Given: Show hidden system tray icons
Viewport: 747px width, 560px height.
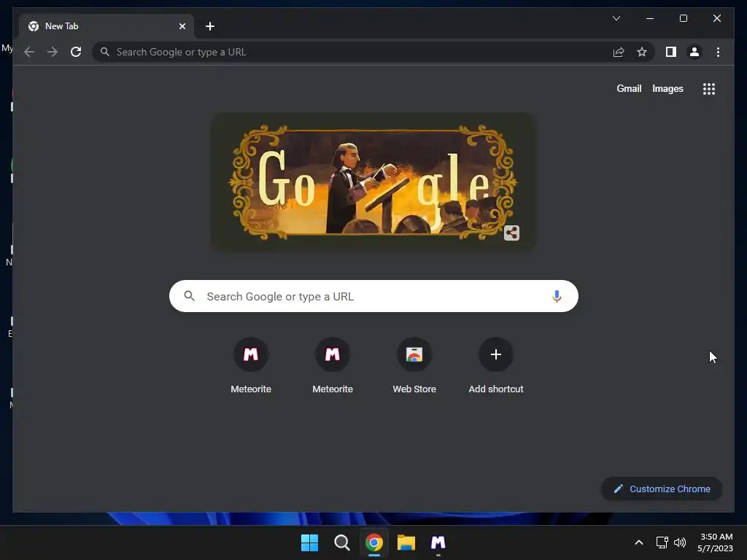Looking at the screenshot, I should pos(639,542).
